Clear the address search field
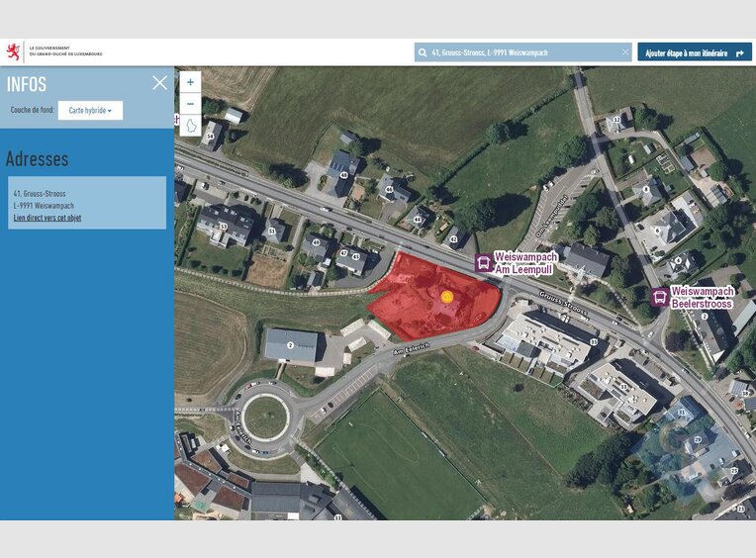756x558 pixels. tap(624, 52)
